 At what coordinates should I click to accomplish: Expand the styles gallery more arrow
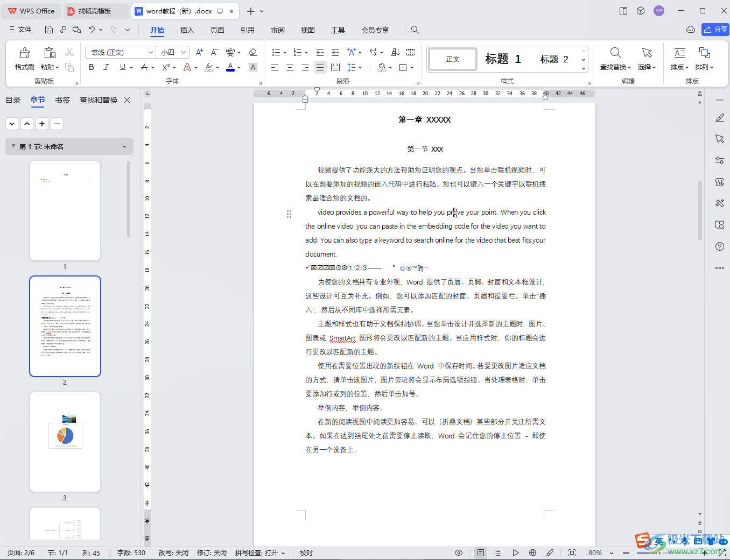[x=584, y=68]
